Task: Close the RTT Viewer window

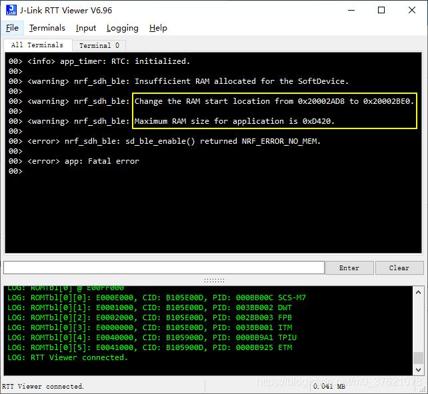Action: [x=412, y=10]
